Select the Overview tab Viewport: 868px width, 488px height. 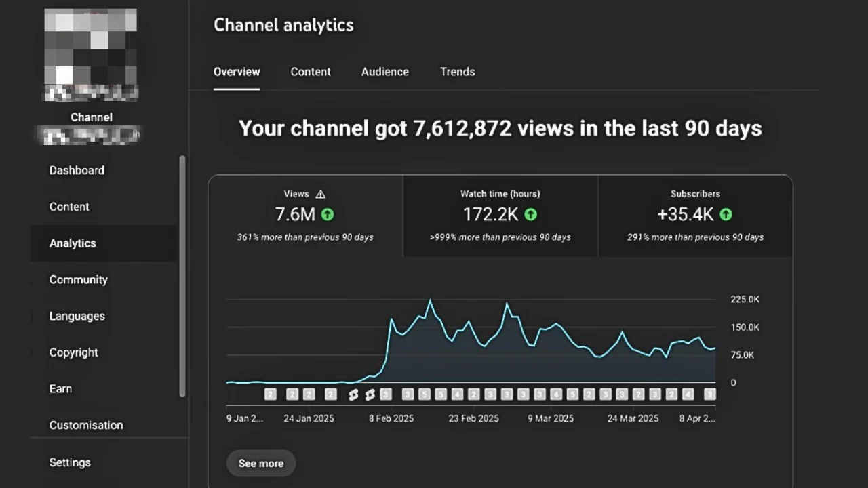click(x=237, y=72)
